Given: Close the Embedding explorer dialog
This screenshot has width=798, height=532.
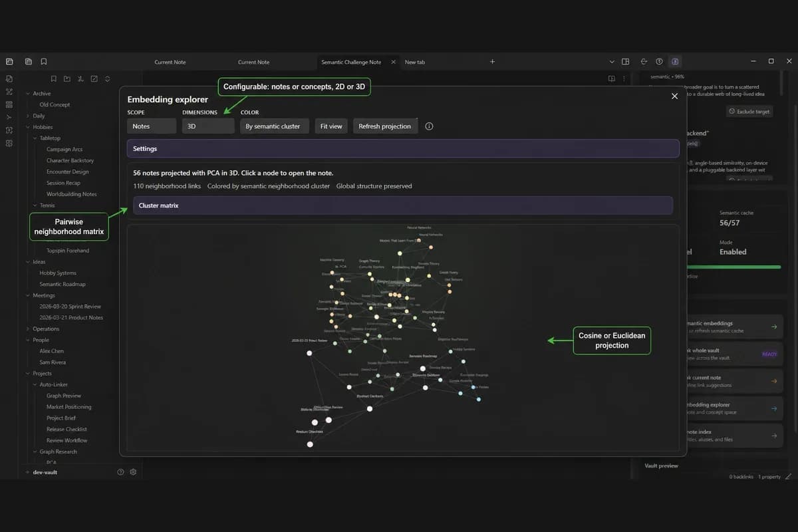Looking at the screenshot, I should 674,96.
